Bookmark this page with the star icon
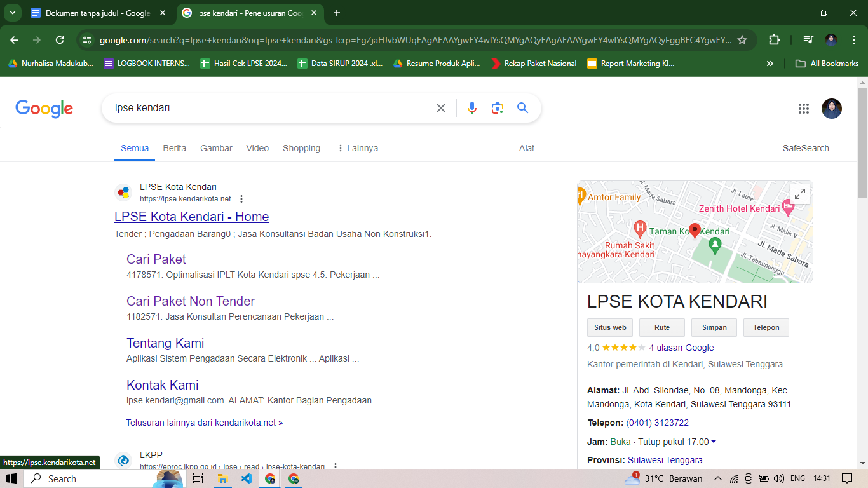This screenshot has height=488, width=868. click(x=742, y=40)
